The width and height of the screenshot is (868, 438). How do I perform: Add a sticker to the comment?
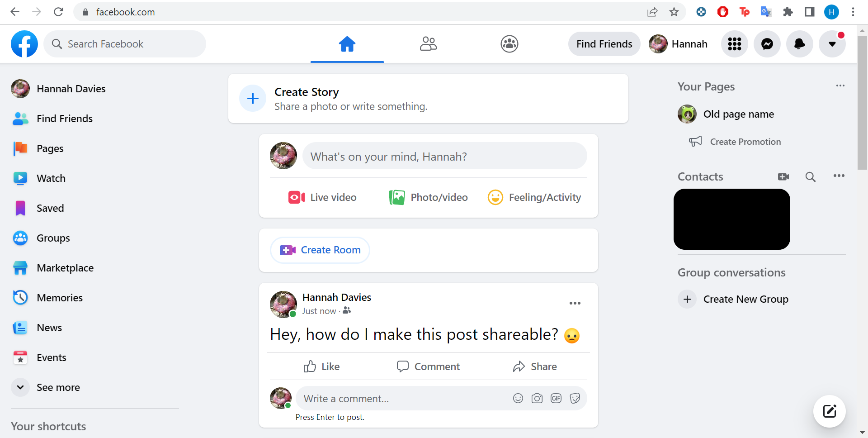(575, 398)
